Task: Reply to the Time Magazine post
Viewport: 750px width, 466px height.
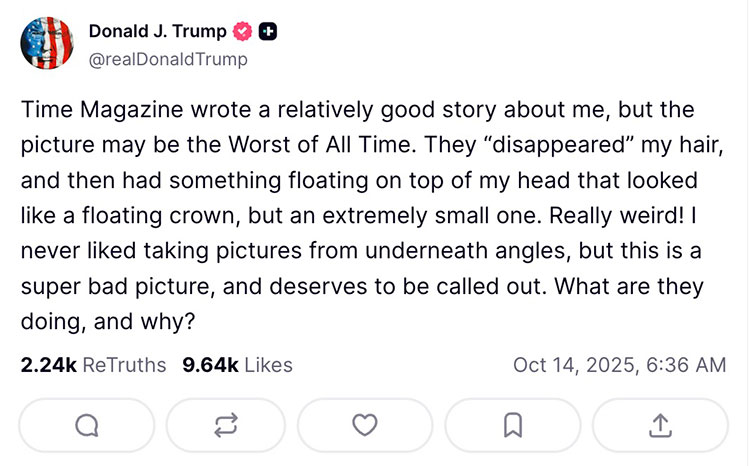Action: click(87, 425)
